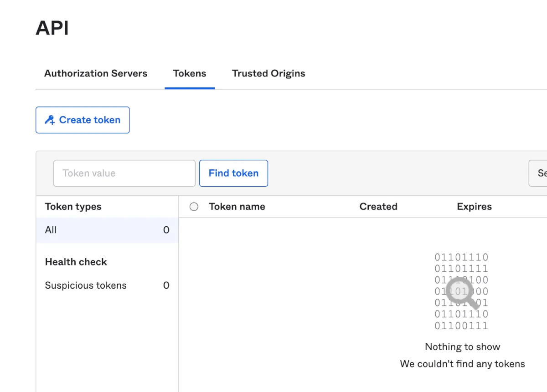Click the Health check section heading
This screenshot has height=392, width=547.
[x=76, y=262]
